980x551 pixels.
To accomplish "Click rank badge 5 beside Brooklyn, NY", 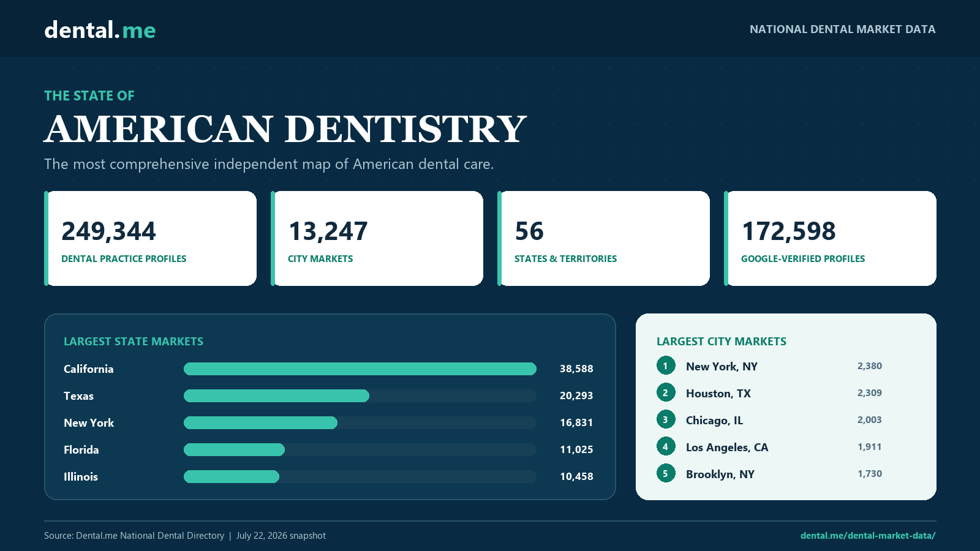I will pyautogui.click(x=666, y=473).
